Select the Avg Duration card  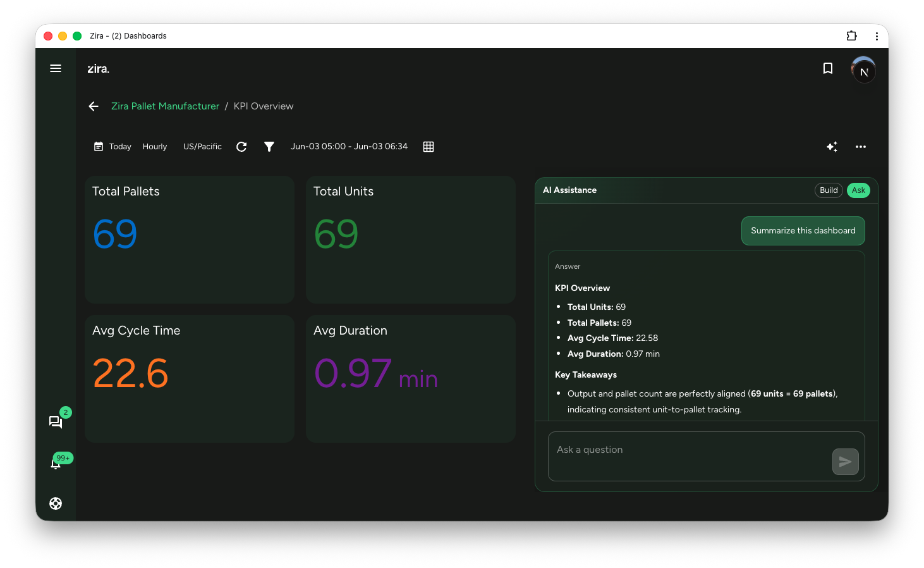[x=411, y=379]
